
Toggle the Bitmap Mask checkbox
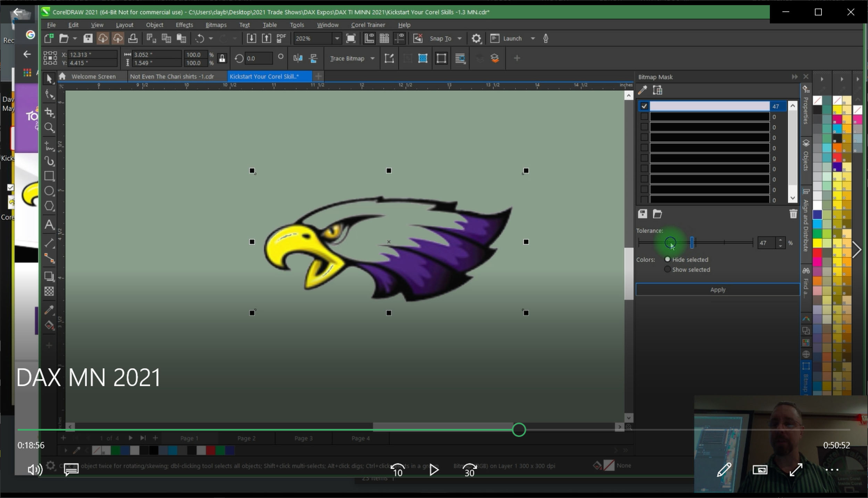point(643,106)
